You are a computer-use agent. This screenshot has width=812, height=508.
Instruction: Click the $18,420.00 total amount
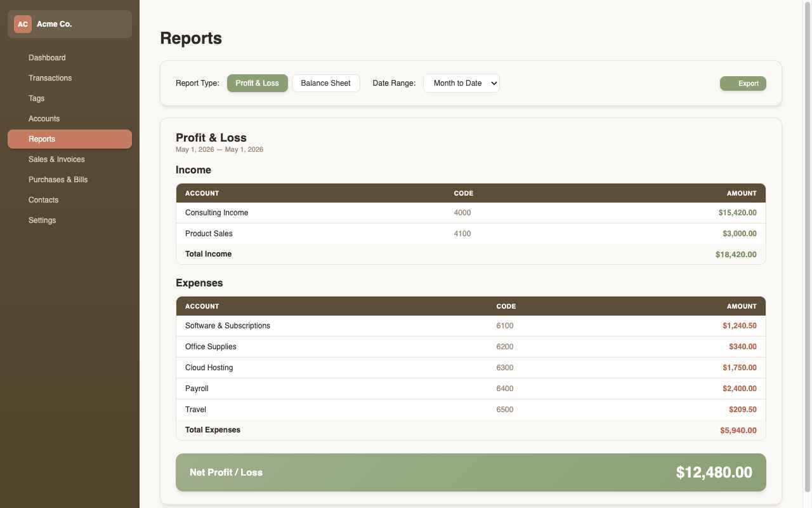pyautogui.click(x=736, y=255)
